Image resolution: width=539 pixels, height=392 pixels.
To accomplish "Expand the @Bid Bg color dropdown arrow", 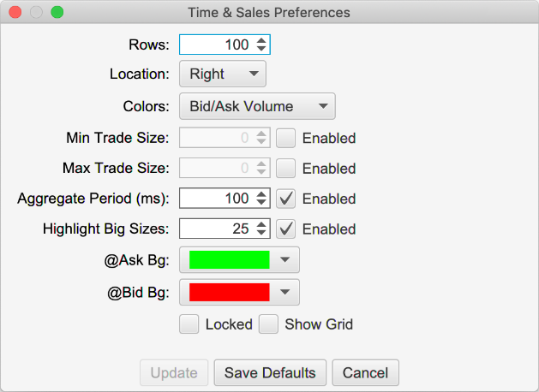I will [x=285, y=293].
